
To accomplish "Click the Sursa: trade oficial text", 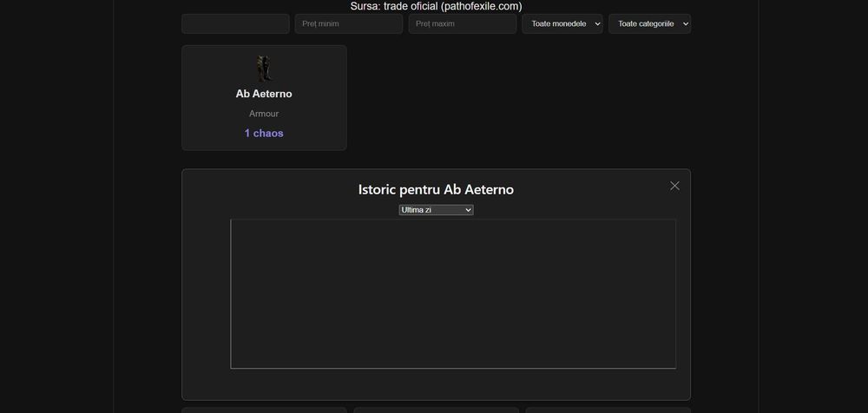I will 437,6.
